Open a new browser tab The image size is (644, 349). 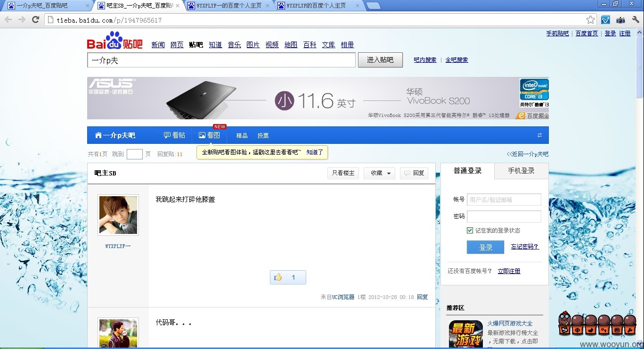373,6
